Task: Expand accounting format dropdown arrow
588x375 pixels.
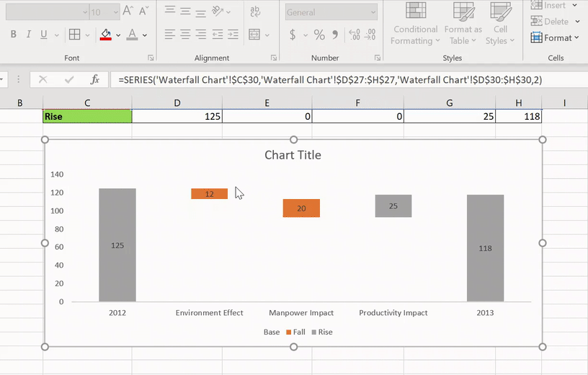Action: click(x=306, y=35)
